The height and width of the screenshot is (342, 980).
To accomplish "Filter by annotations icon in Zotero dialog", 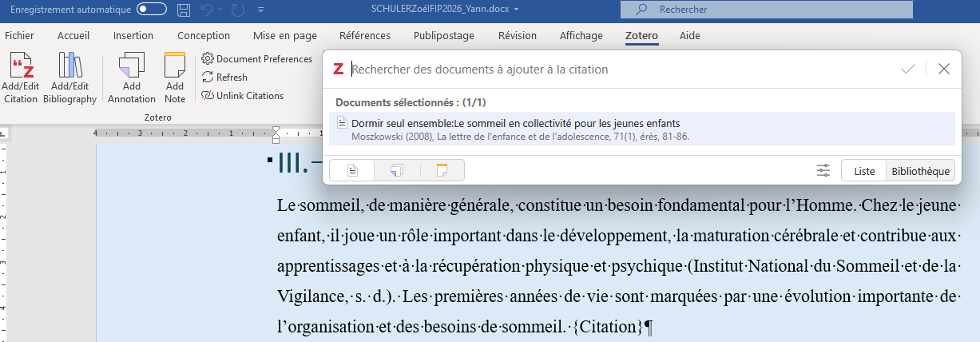I will (x=397, y=170).
